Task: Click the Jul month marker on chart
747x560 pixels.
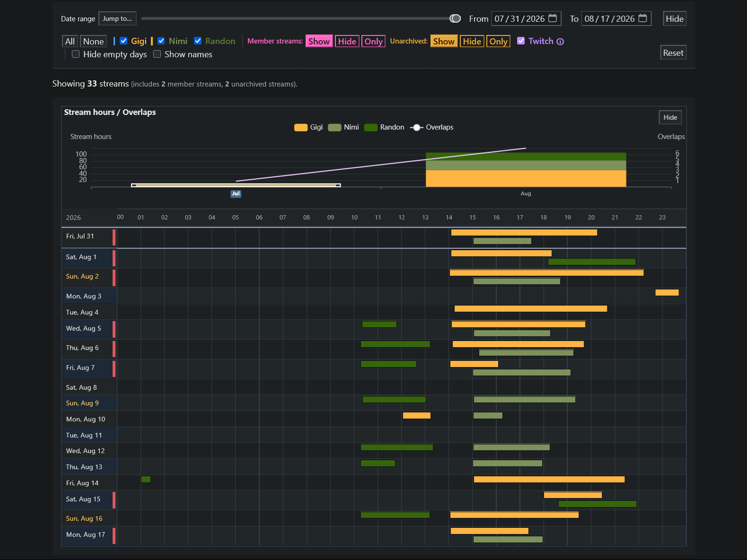Action: click(x=236, y=193)
